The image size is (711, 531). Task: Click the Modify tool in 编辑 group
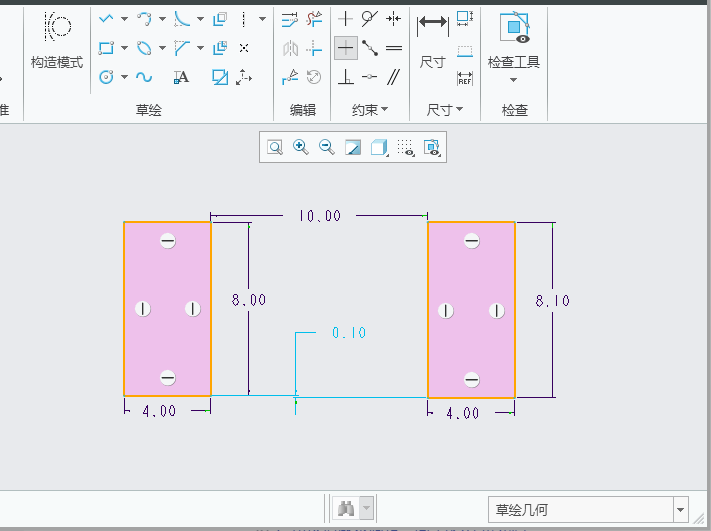click(x=290, y=19)
